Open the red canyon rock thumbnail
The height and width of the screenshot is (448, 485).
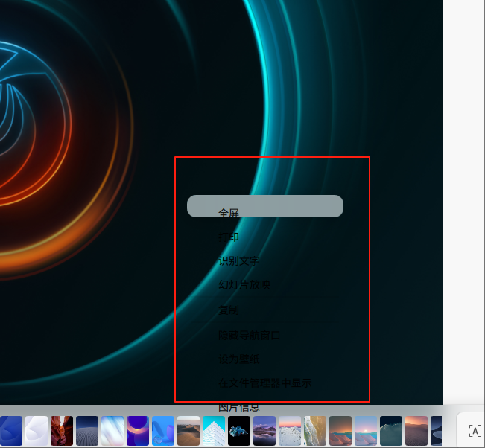pos(62,431)
